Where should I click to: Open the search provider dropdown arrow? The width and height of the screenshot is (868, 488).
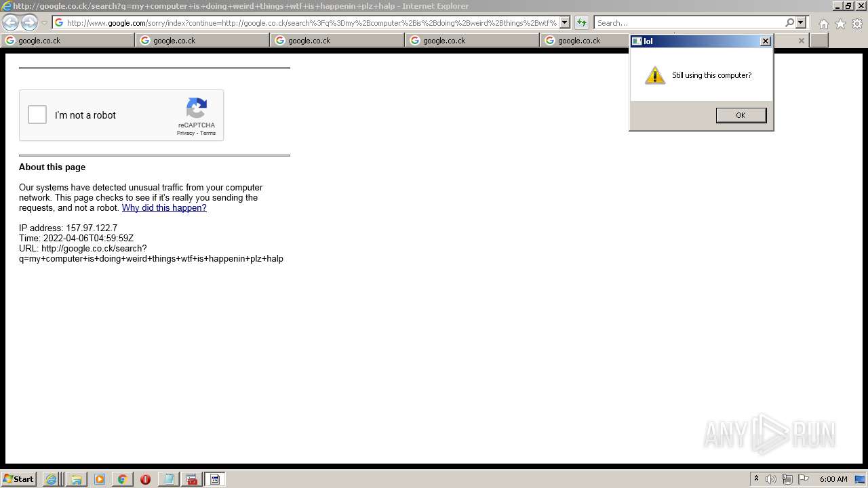pyautogui.click(x=800, y=22)
